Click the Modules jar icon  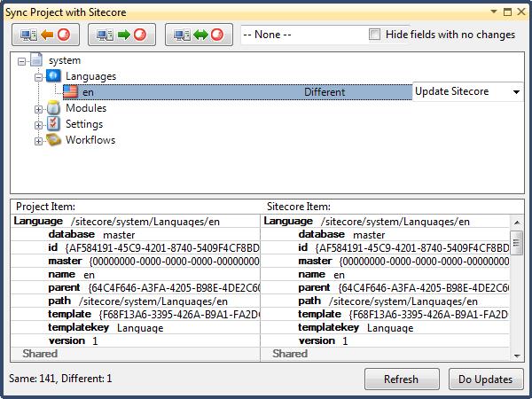tap(53, 108)
